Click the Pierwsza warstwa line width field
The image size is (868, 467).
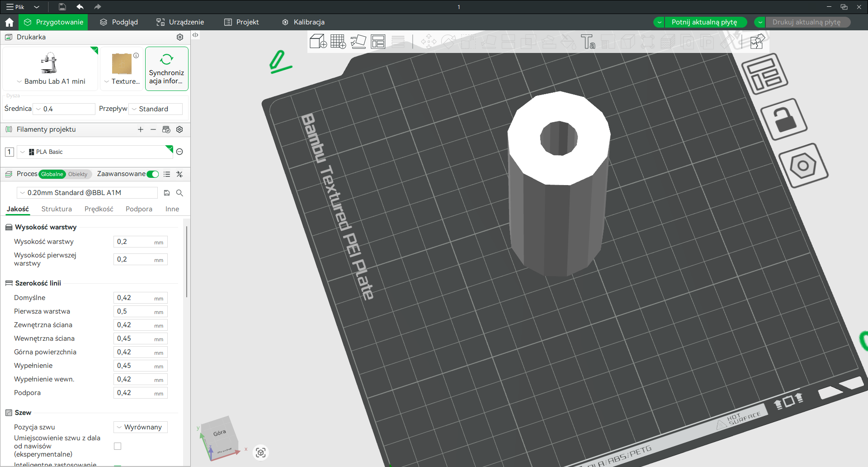141,311
